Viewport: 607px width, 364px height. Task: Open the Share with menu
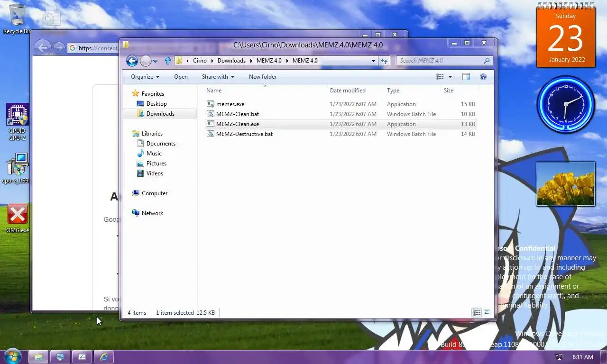(218, 77)
